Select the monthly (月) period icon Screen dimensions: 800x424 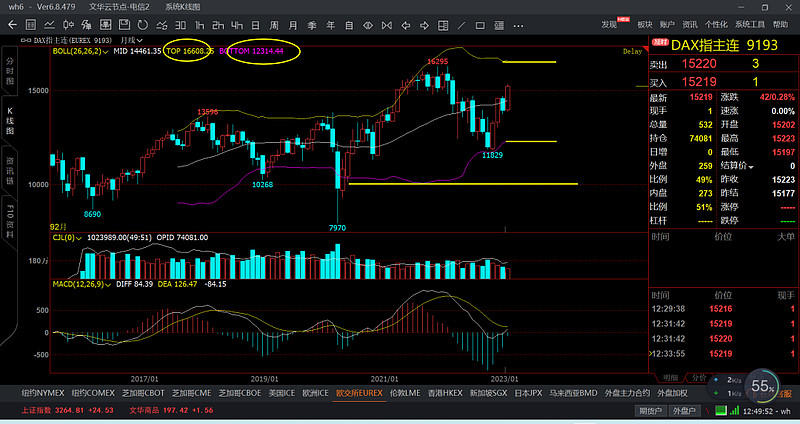coord(293,25)
